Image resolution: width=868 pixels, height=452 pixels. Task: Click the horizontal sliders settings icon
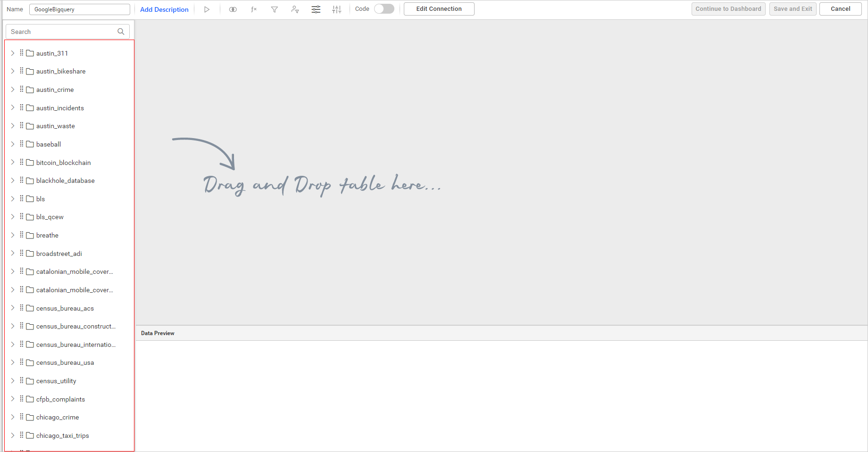(x=316, y=9)
